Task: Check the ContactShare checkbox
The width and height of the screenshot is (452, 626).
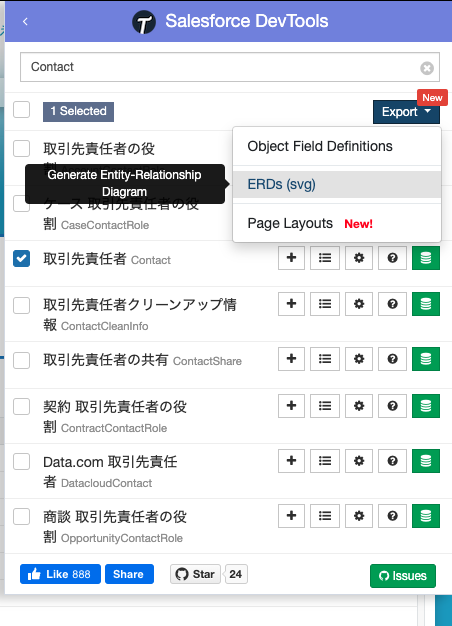Action: coord(22,361)
